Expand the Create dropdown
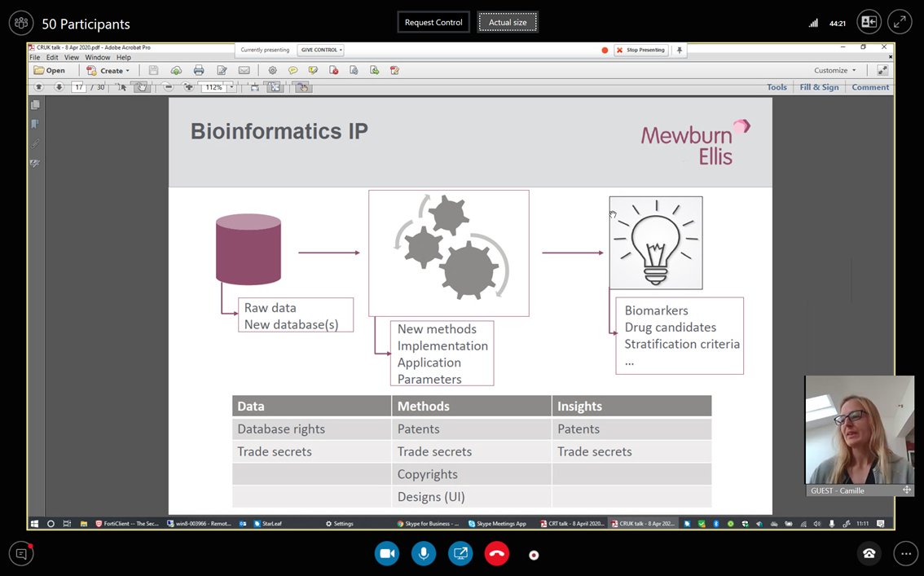This screenshot has width=924, height=576. point(108,70)
